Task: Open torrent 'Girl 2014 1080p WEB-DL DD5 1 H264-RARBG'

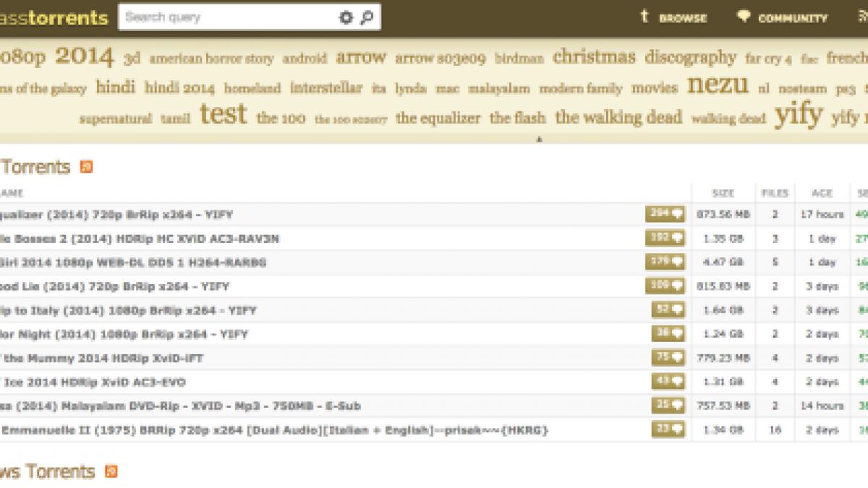Action: coord(133,262)
